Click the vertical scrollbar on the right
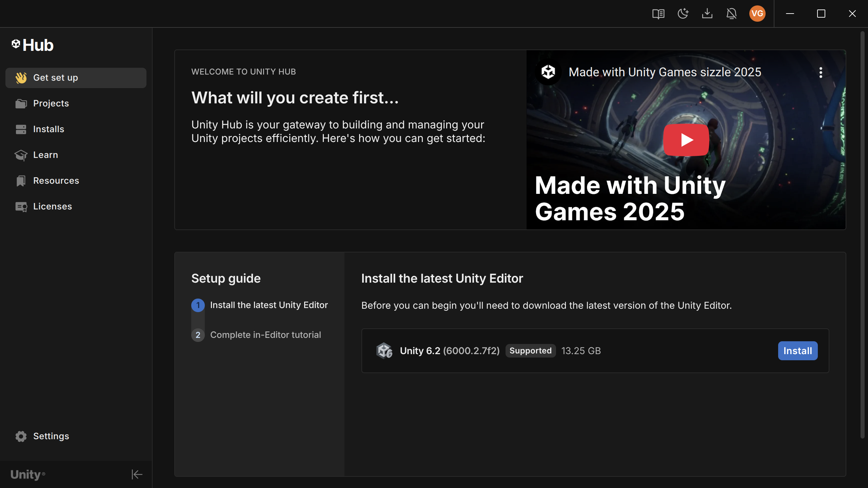The width and height of the screenshot is (868, 488). point(863,234)
